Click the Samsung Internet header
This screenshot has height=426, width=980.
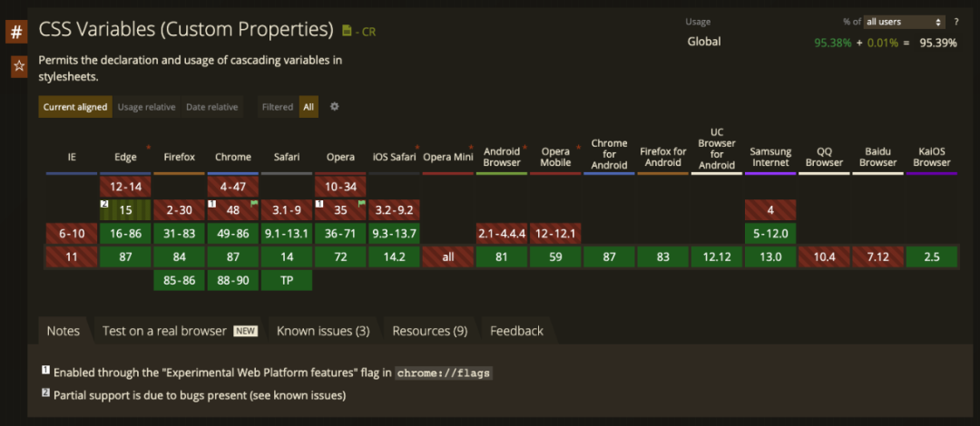770,158
